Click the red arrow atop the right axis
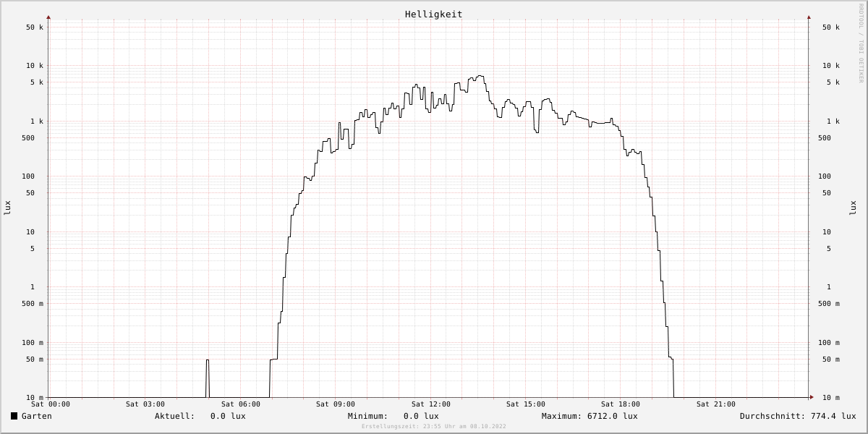868x434 pixels. (809, 17)
